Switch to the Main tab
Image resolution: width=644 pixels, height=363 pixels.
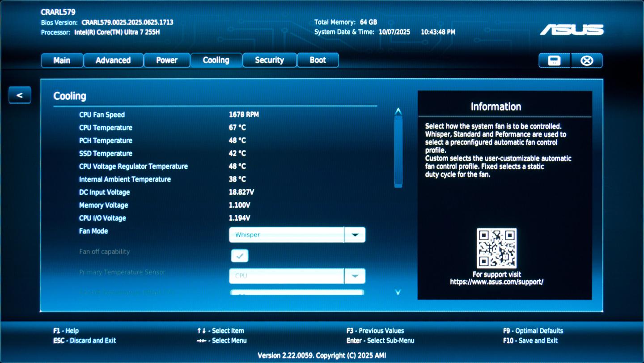(62, 60)
